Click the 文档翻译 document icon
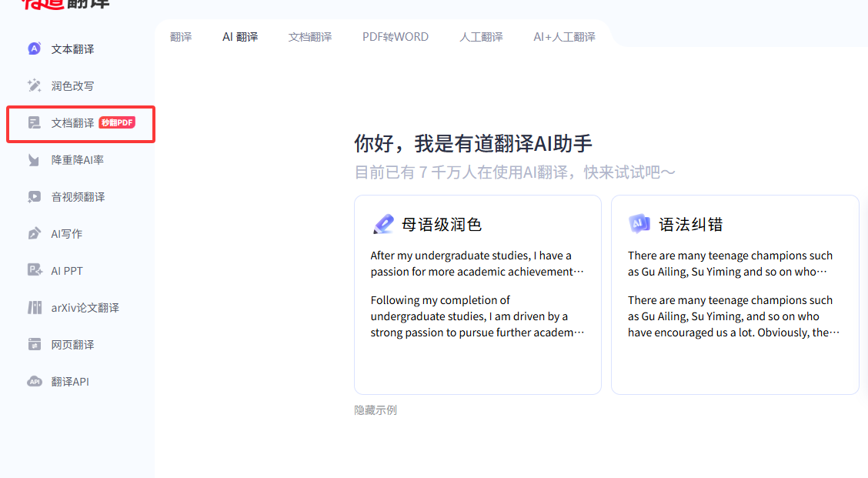The height and width of the screenshot is (478, 868). (x=34, y=123)
